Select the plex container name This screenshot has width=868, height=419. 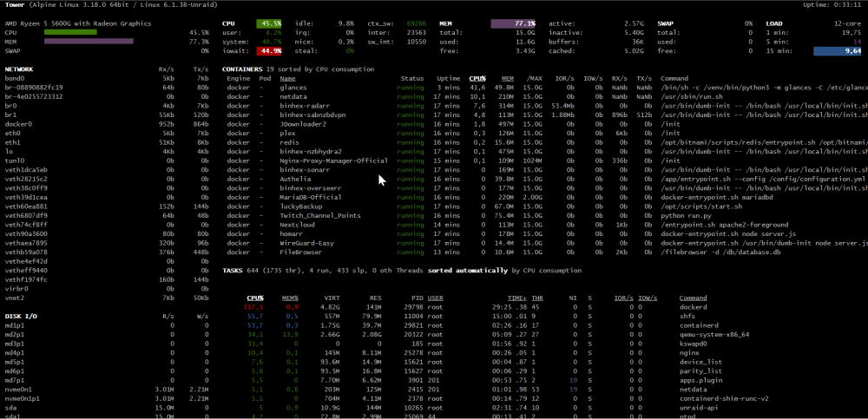pos(287,134)
